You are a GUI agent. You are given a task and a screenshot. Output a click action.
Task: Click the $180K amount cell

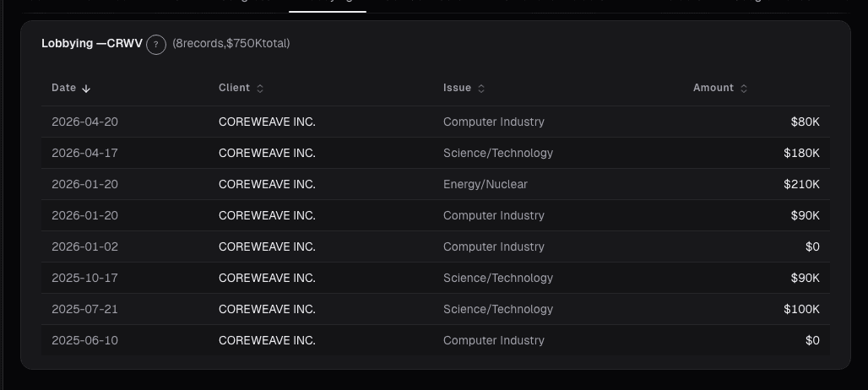coord(801,154)
